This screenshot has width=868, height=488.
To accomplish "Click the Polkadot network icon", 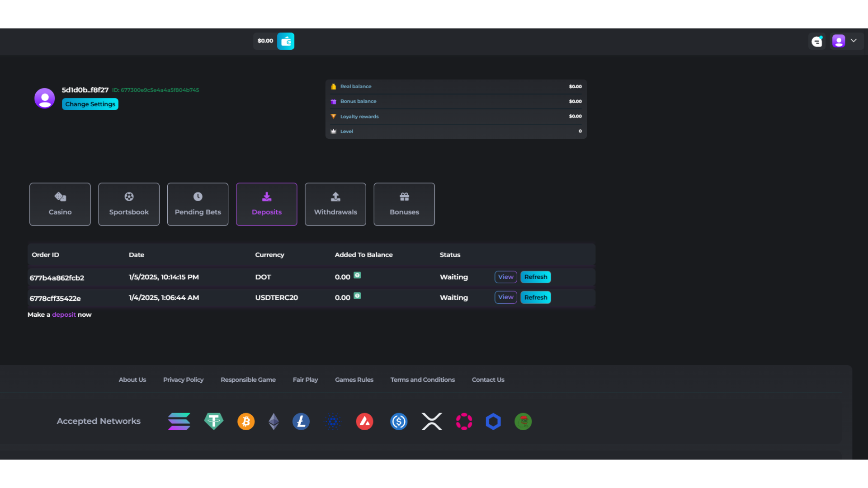I will pos(464,422).
